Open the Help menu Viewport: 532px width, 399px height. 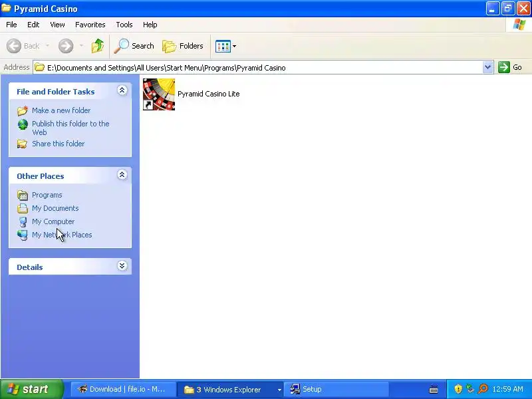150,25
